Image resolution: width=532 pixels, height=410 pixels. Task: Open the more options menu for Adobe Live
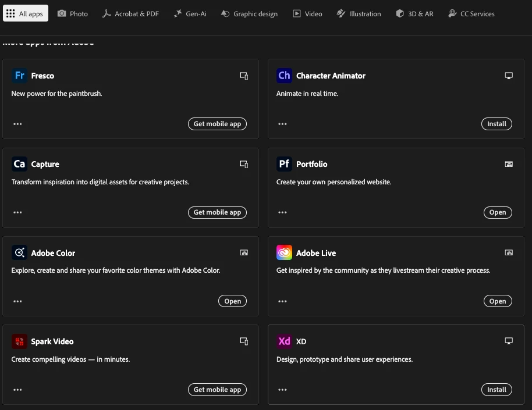click(x=283, y=301)
